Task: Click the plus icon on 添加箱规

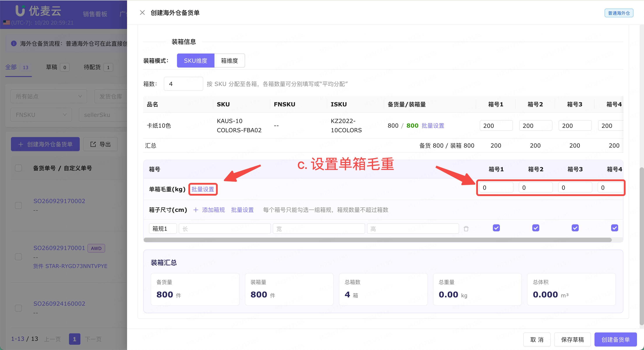Action: [196, 210]
